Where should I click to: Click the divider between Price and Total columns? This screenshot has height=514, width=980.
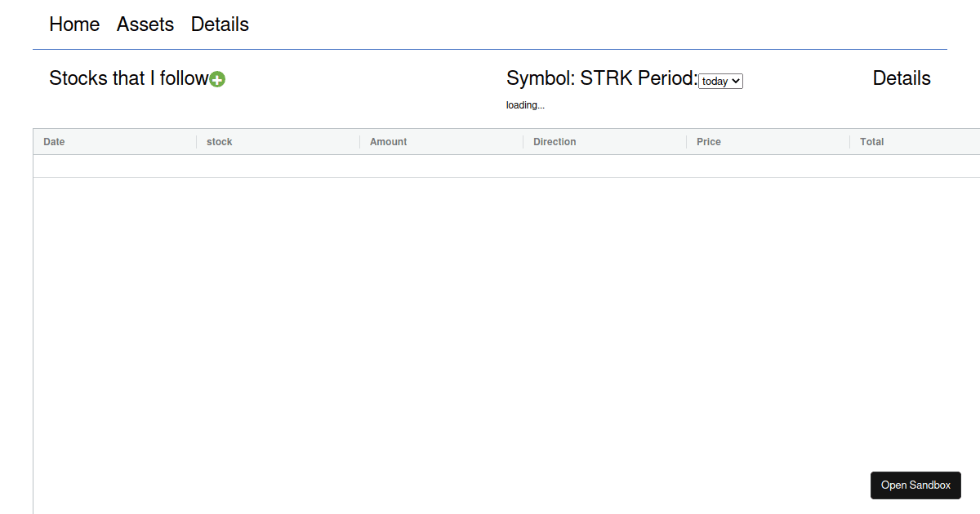(850, 142)
